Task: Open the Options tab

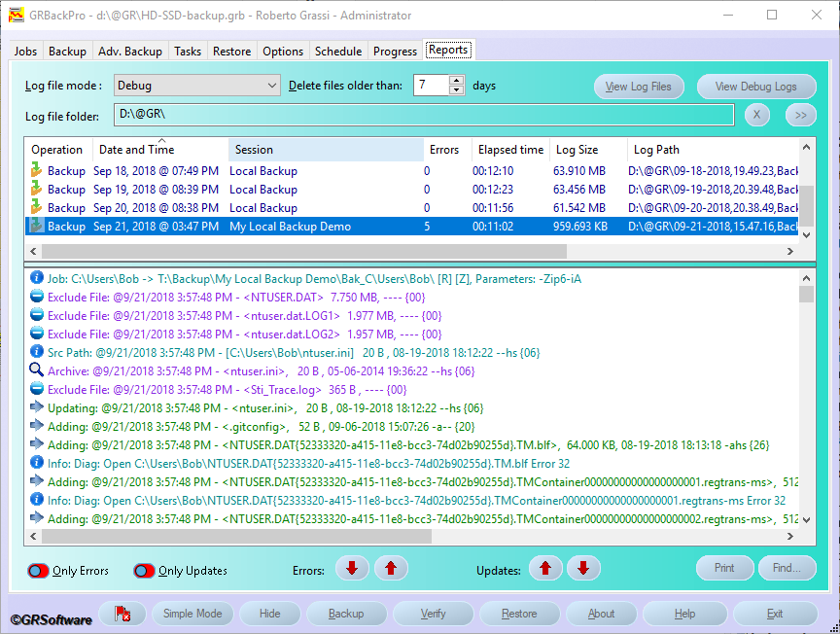Action: [283, 51]
